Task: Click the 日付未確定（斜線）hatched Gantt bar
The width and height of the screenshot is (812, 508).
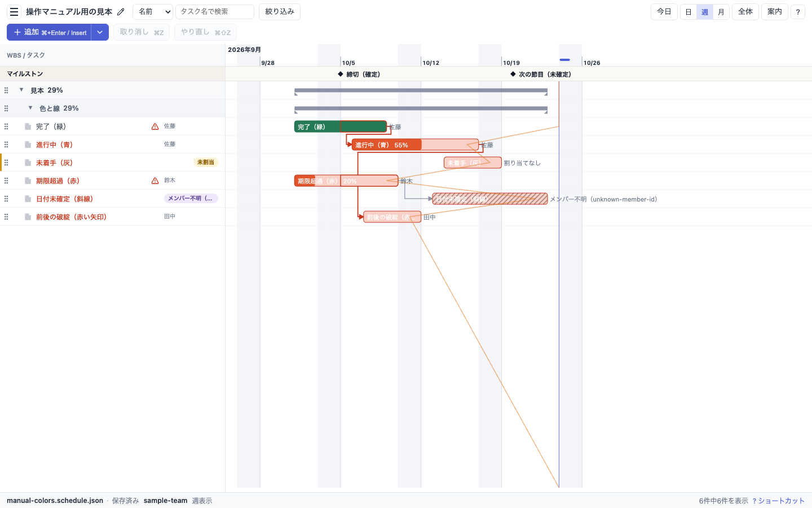Action: [x=490, y=199]
